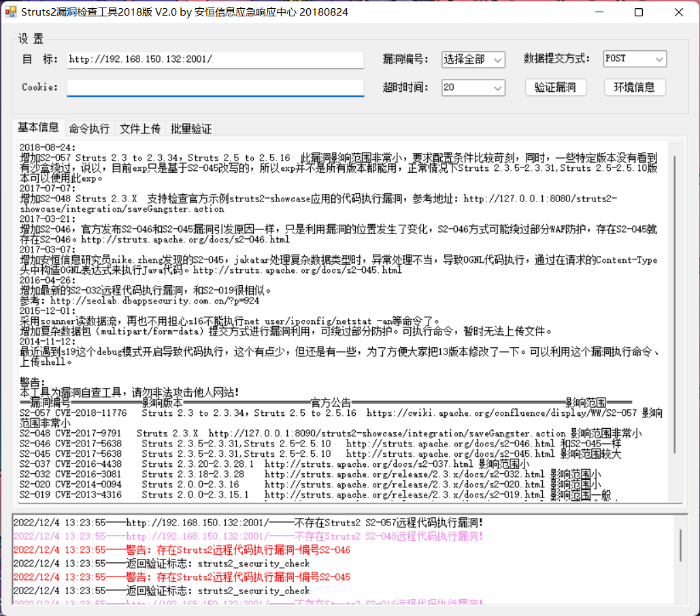Minimize the Struts2 tool window
The image size is (700, 616).
[599, 12]
